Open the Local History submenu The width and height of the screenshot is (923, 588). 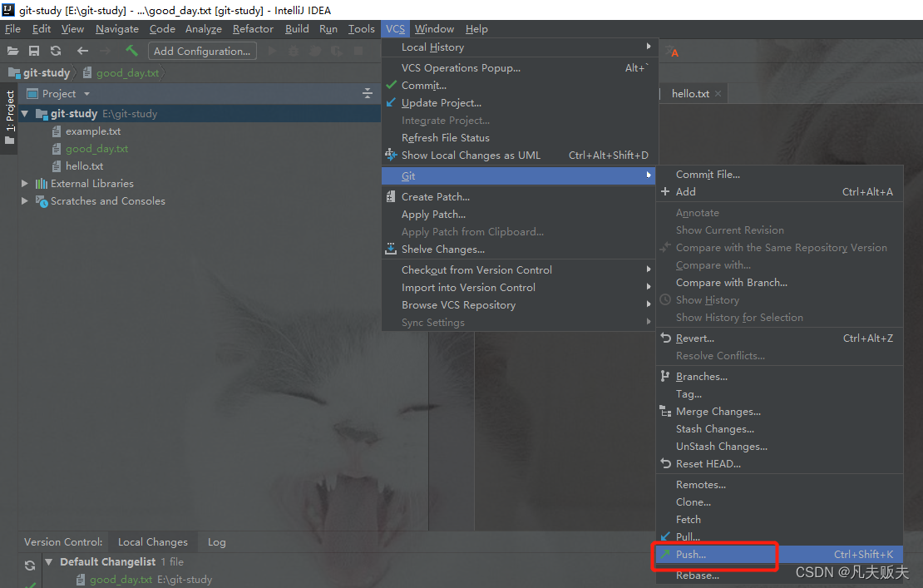coord(519,47)
